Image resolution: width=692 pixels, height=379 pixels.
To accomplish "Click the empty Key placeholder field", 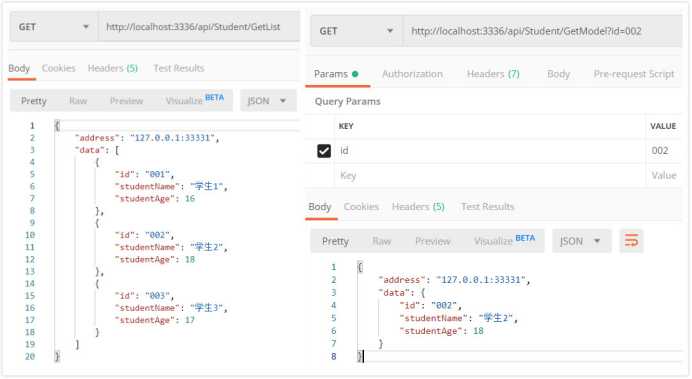I will coord(489,176).
